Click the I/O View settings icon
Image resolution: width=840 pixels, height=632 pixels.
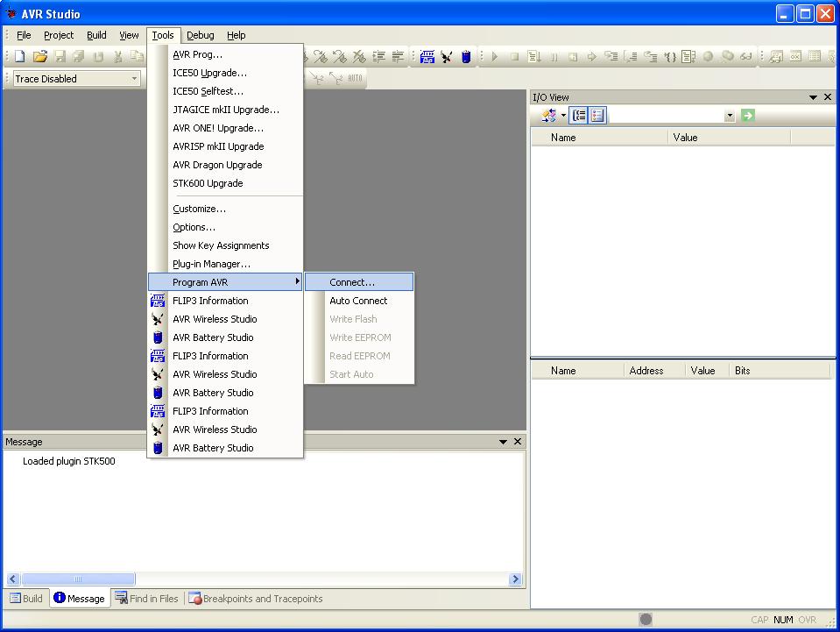548,116
